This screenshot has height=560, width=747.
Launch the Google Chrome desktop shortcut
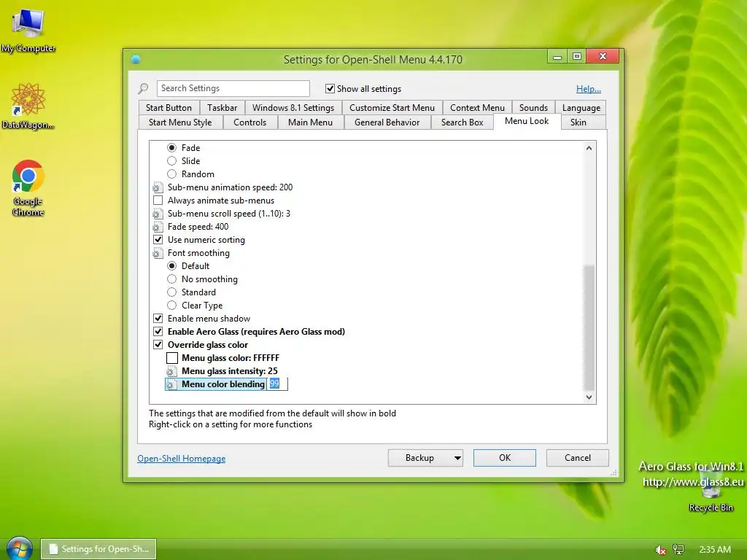pyautogui.click(x=28, y=188)
